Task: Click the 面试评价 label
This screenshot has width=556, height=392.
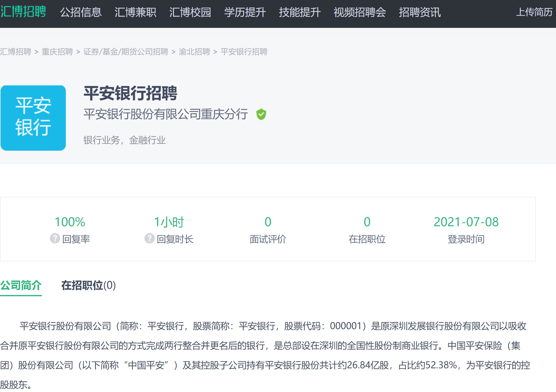Action: 268,239
